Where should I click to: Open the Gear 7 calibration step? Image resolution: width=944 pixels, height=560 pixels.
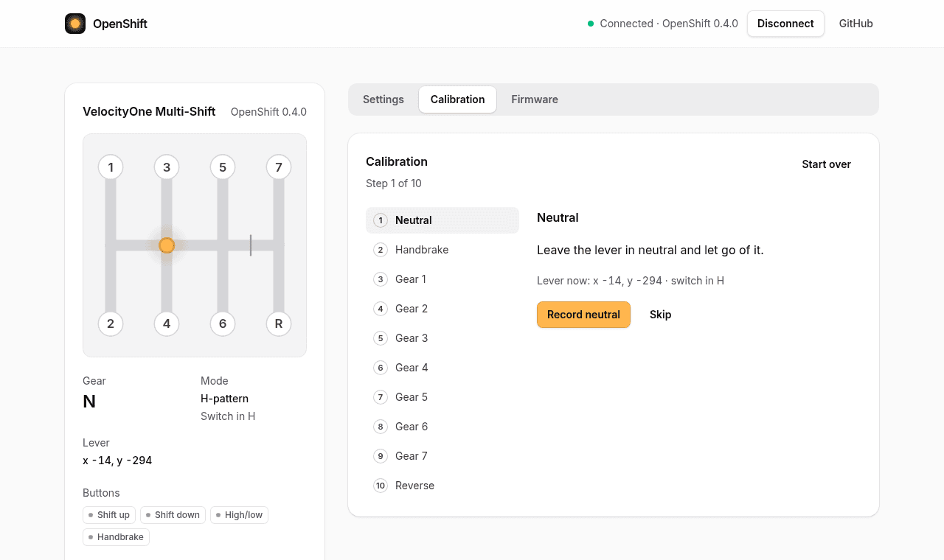(x=442, y=456)
